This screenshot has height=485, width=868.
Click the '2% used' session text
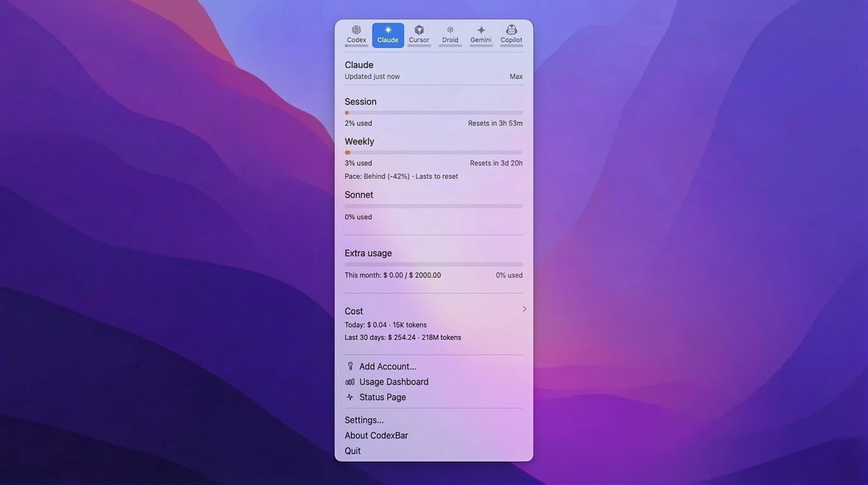click(359, 123)
